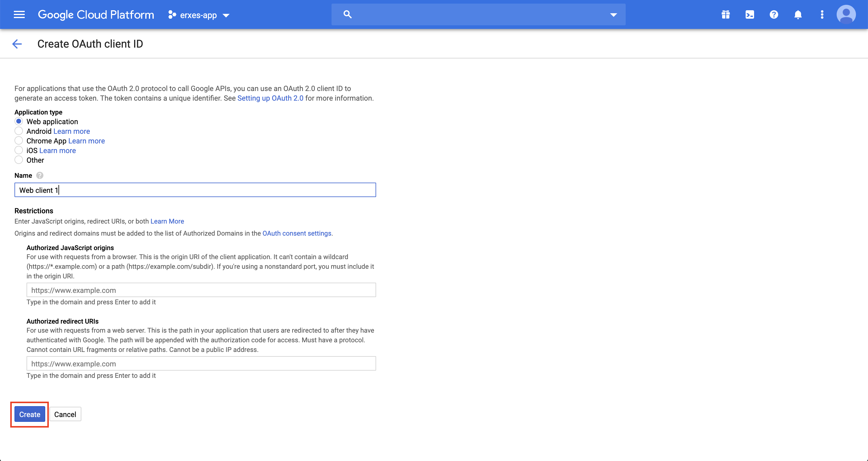Click the back arrow icon
This screenshot has width=868, height=461.
point(17,44)
